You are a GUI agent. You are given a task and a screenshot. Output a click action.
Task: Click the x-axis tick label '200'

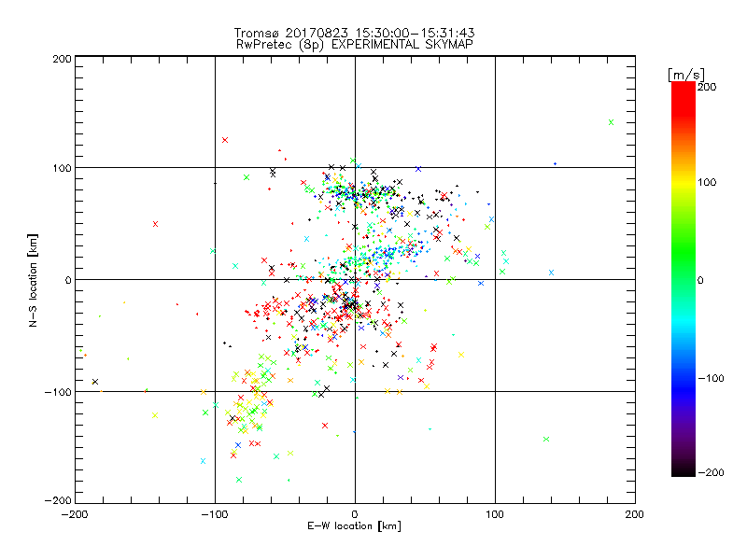635,514
